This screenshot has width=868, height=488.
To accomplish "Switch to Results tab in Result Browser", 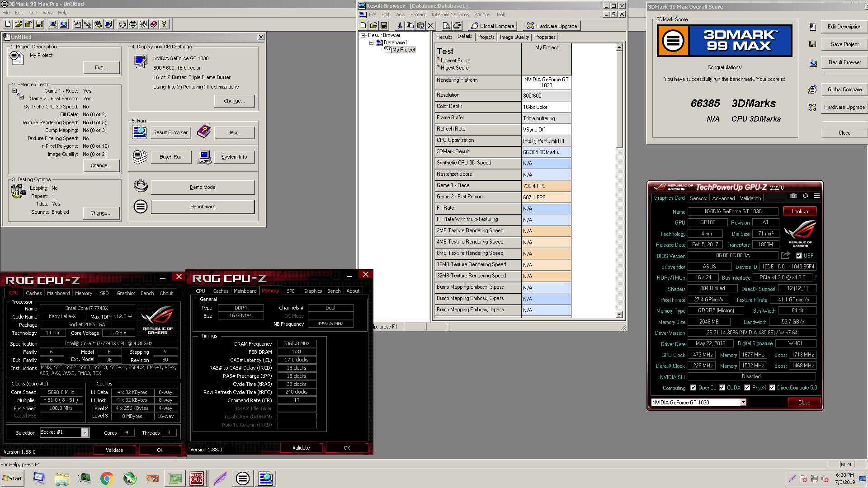I will (444, 37).
